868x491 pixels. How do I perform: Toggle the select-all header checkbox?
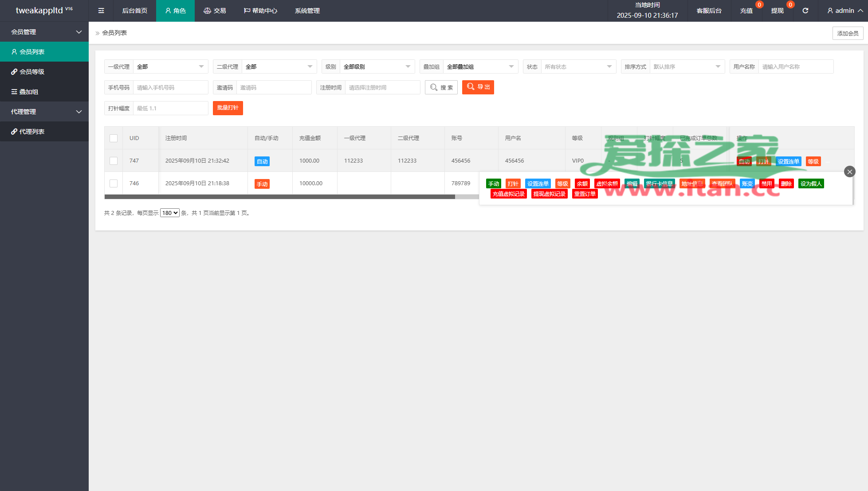(114, 138)
